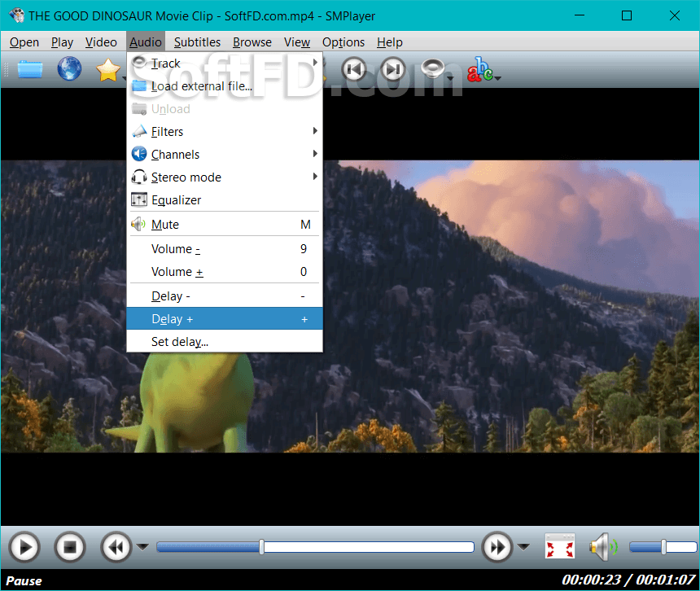Open URL with the globe toolbar icon
The image size is (700, 591).
pyautogui.click(x=69, y=69)
